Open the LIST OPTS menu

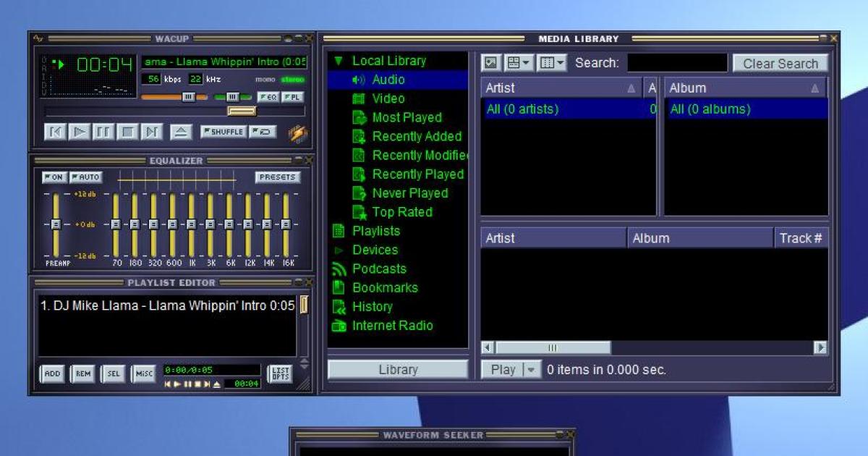point(280,372)
